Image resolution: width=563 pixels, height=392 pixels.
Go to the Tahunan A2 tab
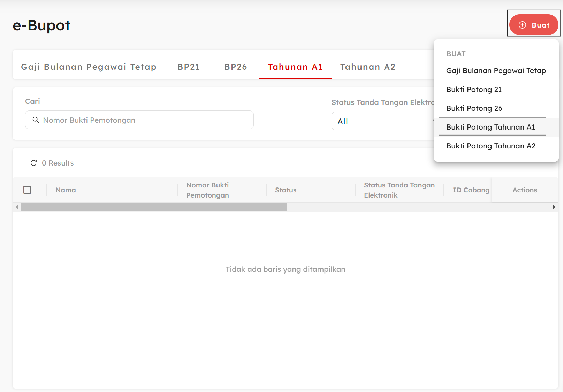(x=368, y=67)
